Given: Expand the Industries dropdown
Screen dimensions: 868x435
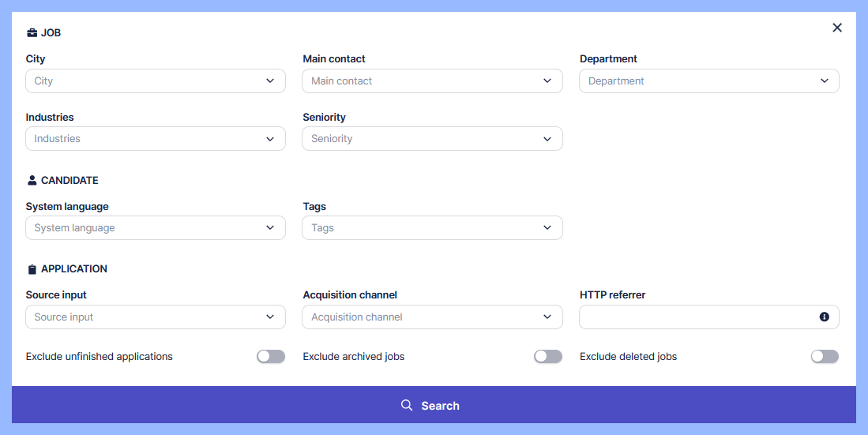Looking at the screenshot, I should (x=156, y=138).
